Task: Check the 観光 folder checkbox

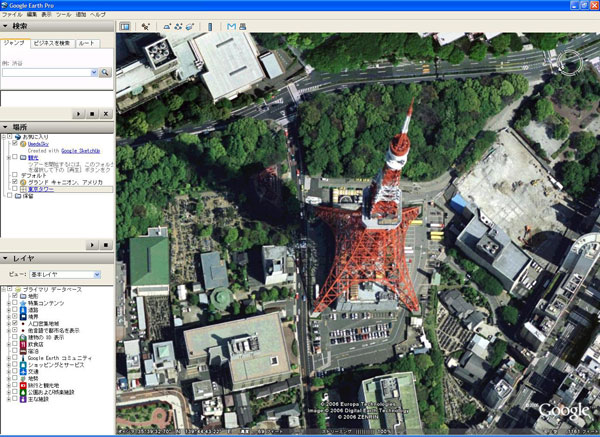Action: (x=15, y=157)
